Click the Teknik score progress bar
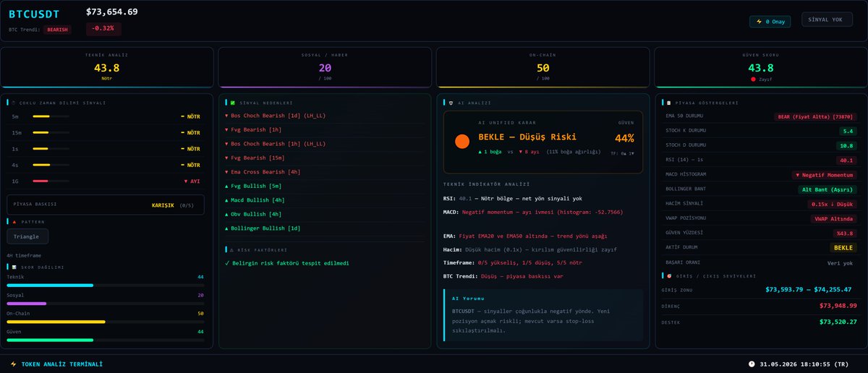This screenshot has width=868, height=373. click(x=106, y=285)
